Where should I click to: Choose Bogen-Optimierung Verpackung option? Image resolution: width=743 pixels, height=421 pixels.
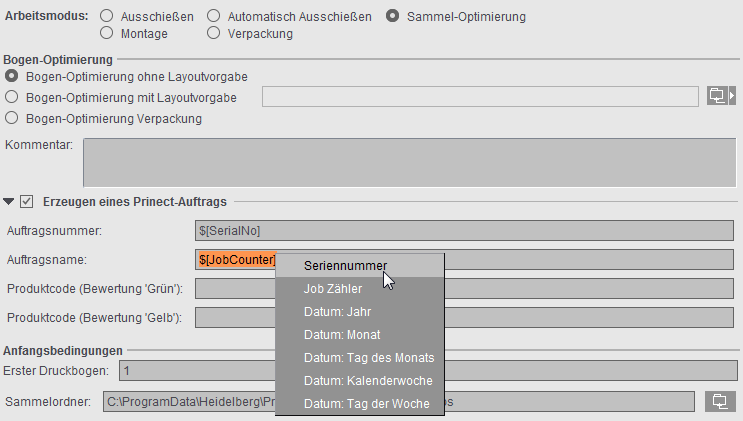(x=11, y=118)
